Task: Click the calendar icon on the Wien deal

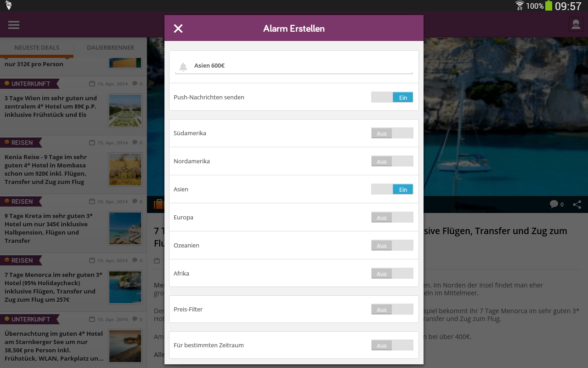Action: click(x=92, y=84)
